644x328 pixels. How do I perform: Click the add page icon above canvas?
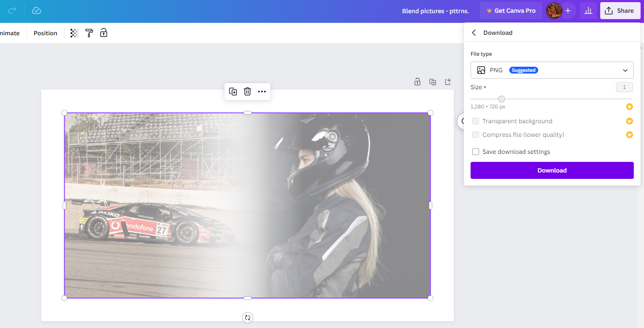(x=448, y=82)
